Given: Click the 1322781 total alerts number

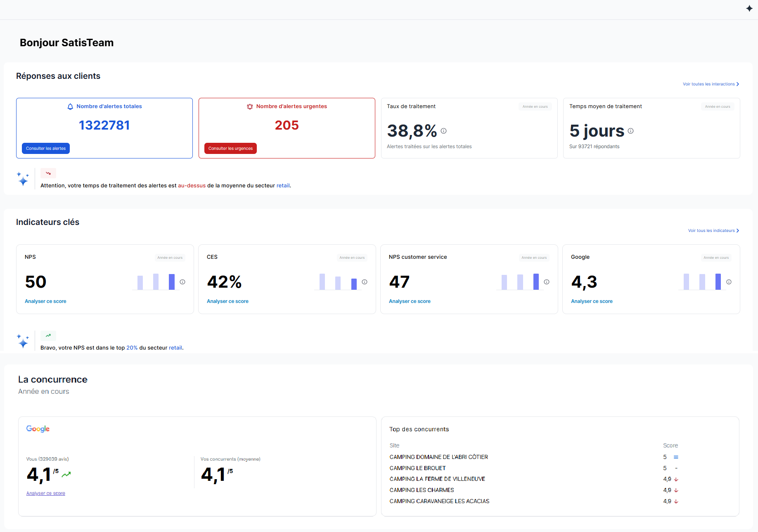Looking at the screenshot, I should pyautogui.click(x=104, y=125).
